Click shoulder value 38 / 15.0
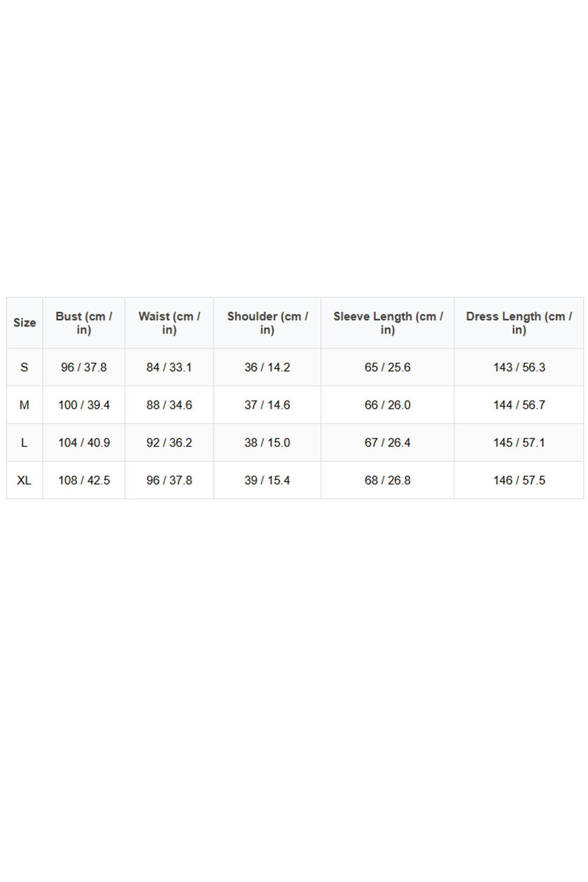This screenshot has height=882, width=588. tap(267, 443)
